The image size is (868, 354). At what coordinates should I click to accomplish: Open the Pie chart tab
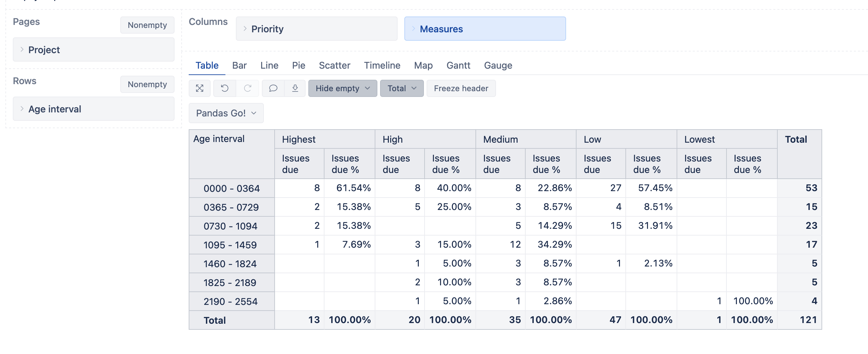coord(299,65)
